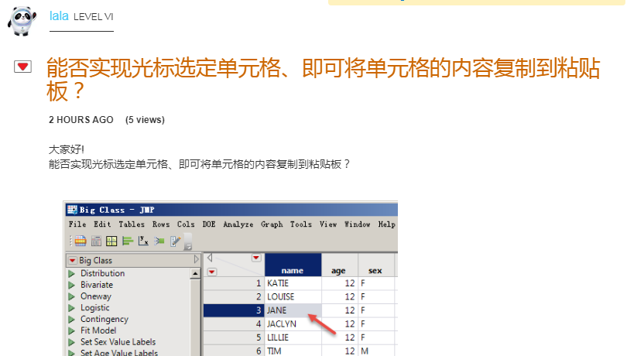Screen dimensions: 644x356
Task: Open the rows red triangle menu in corner
Action: [x=212, y=272]
